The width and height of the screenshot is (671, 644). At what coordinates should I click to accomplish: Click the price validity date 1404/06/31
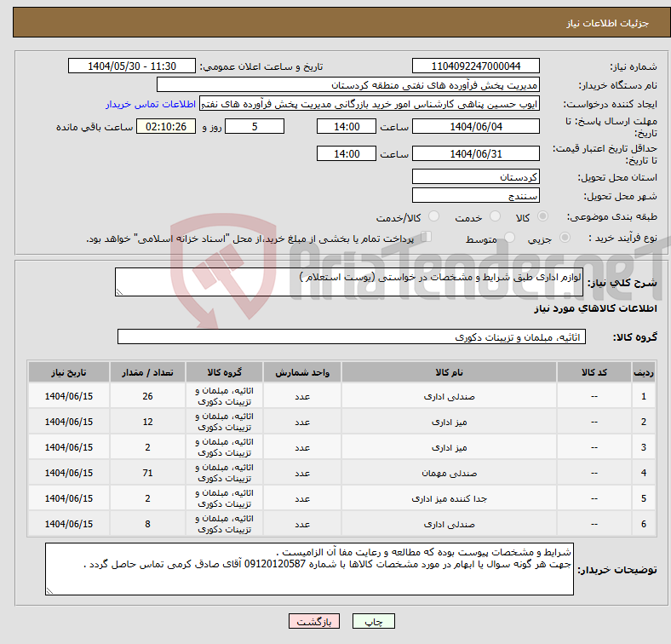(475, 153)
